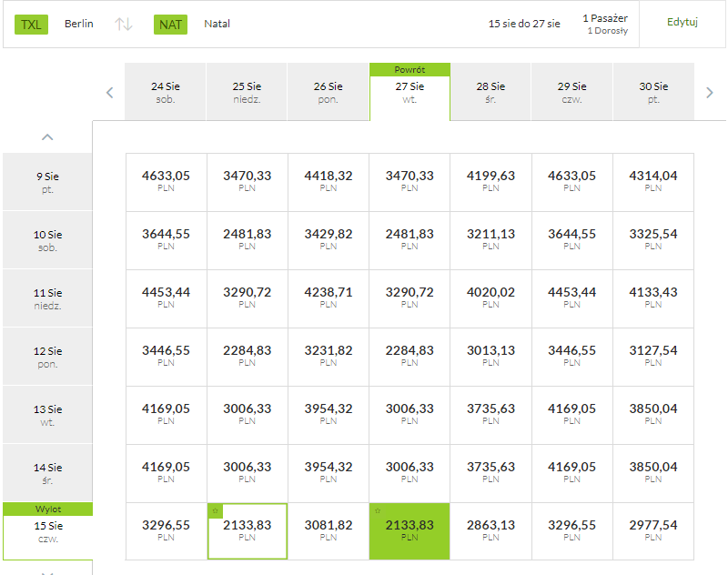Open the 1 Pasażer passenger selector
Image resolution: width=728 pixels, height=575 pixels.
point(605,24)
